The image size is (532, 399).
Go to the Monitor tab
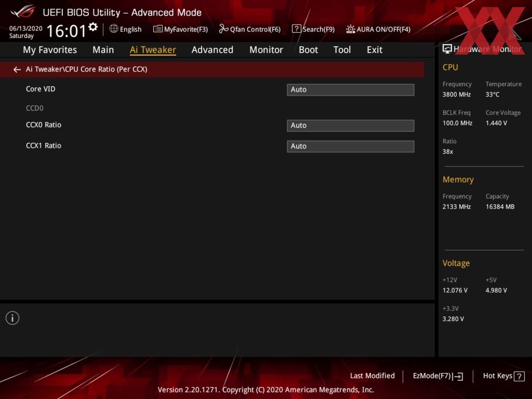266,50
